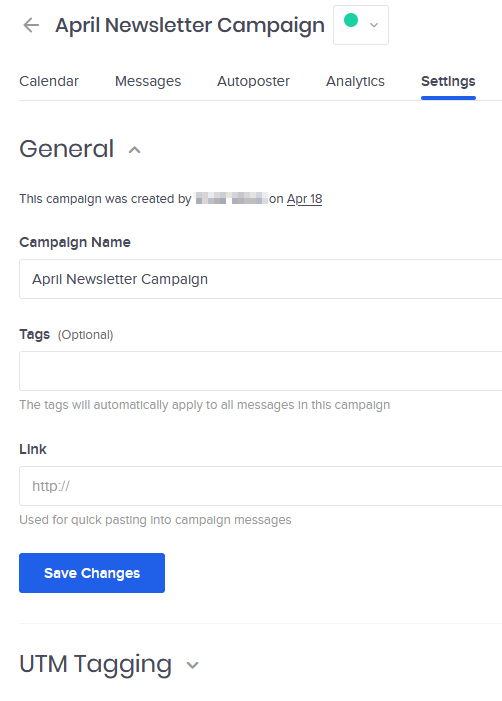View the Analytics tab
Viewport: 502px width, 701px height.
(355, 81)
